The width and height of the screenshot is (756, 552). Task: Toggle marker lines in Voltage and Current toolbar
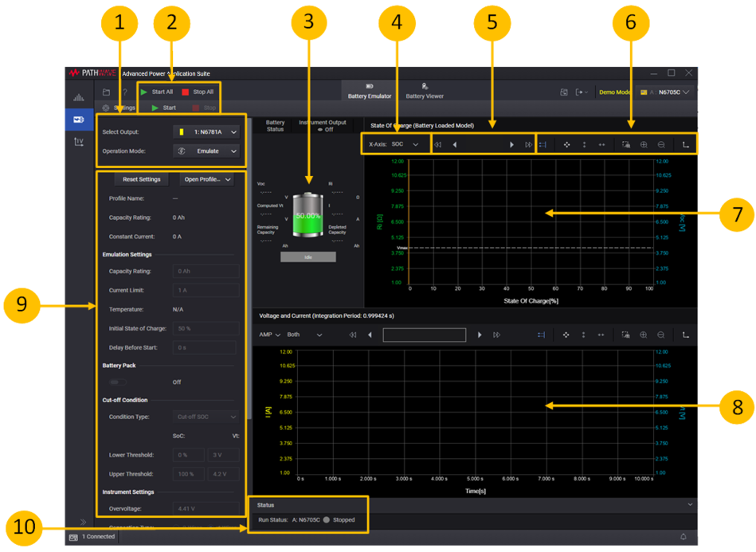[542, 335]
